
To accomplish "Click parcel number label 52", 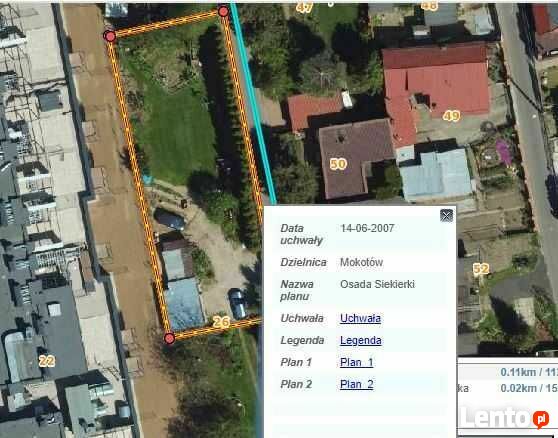I will (x=481, y=269).
